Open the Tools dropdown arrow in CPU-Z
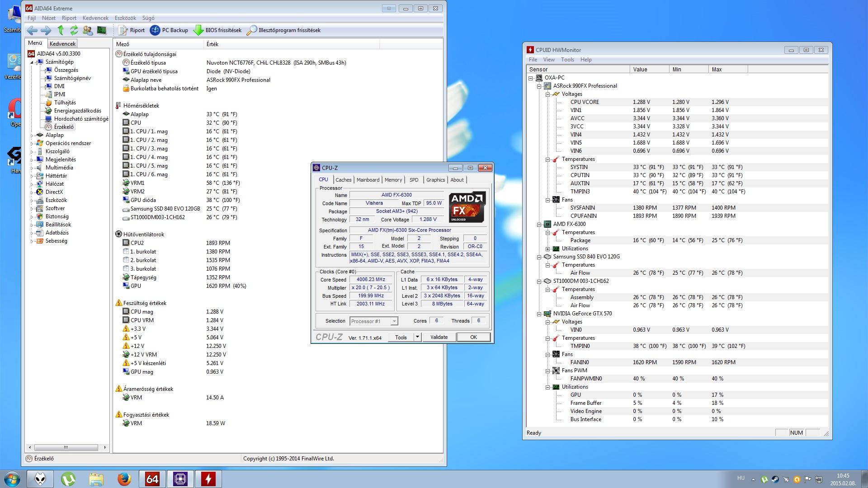868x488 pixels. pos(418,337)
